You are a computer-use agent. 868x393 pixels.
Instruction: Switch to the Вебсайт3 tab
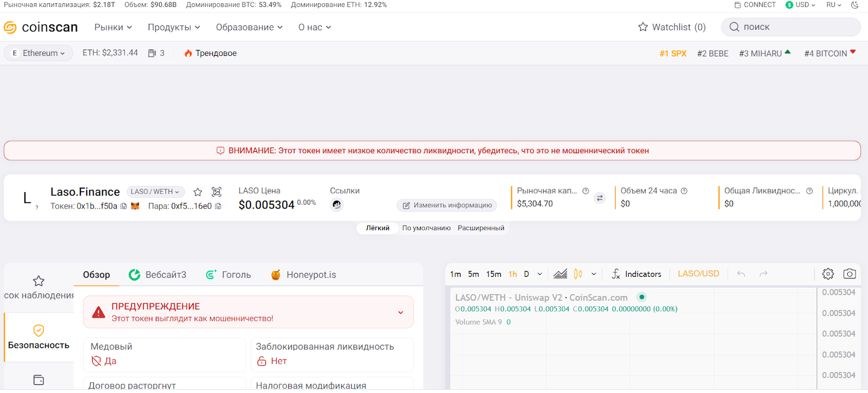click(157, 275)
